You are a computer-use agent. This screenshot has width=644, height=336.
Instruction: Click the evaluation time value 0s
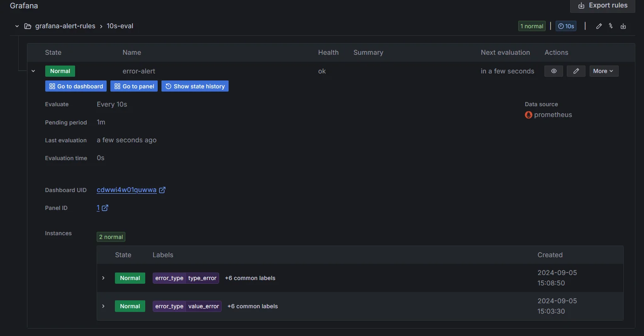(100, 158)
